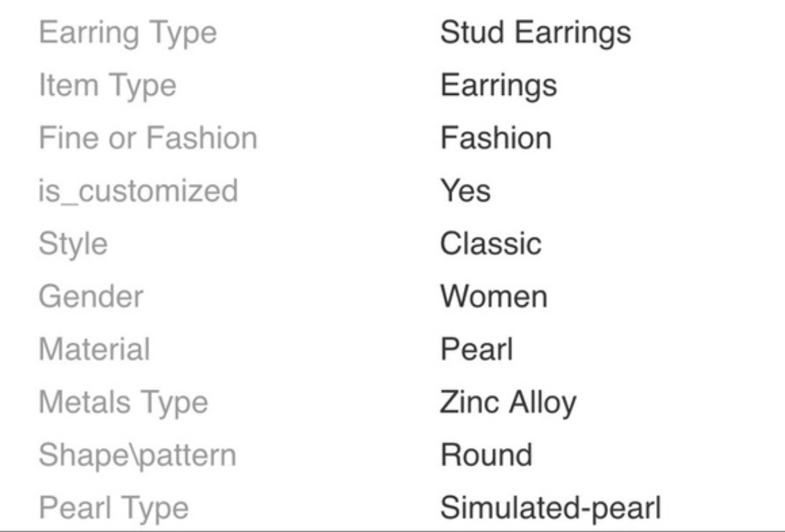Select the Stud Earrings value
The image size is (785, 532).
click(535, 33)
